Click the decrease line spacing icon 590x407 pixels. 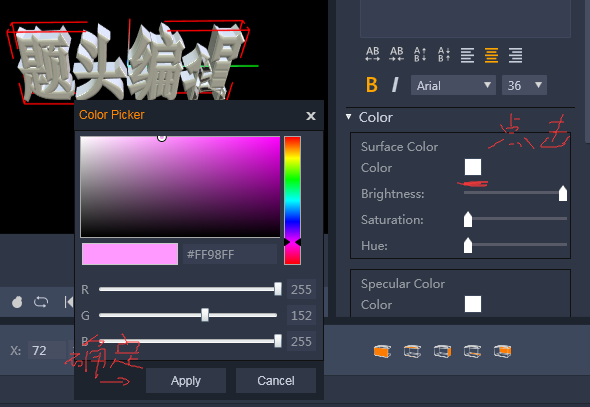(444, 55)
